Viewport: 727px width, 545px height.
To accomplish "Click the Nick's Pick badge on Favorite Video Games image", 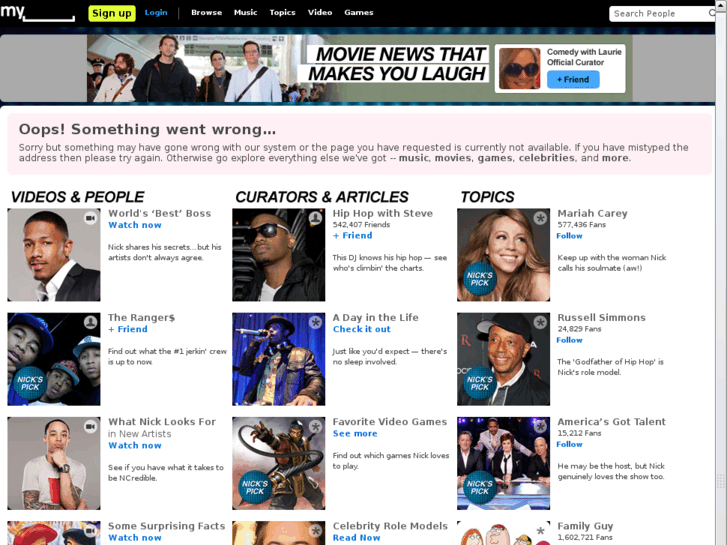I will pos(255,487).
